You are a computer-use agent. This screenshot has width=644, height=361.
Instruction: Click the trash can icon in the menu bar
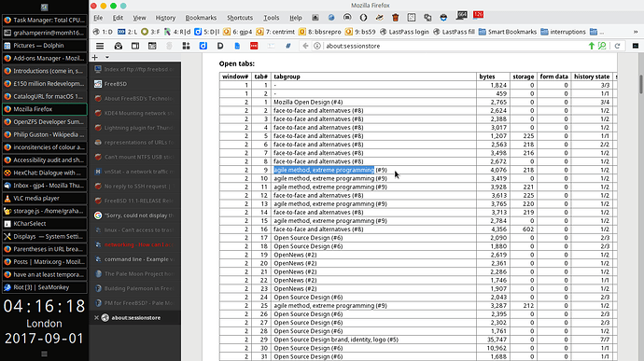395,18
